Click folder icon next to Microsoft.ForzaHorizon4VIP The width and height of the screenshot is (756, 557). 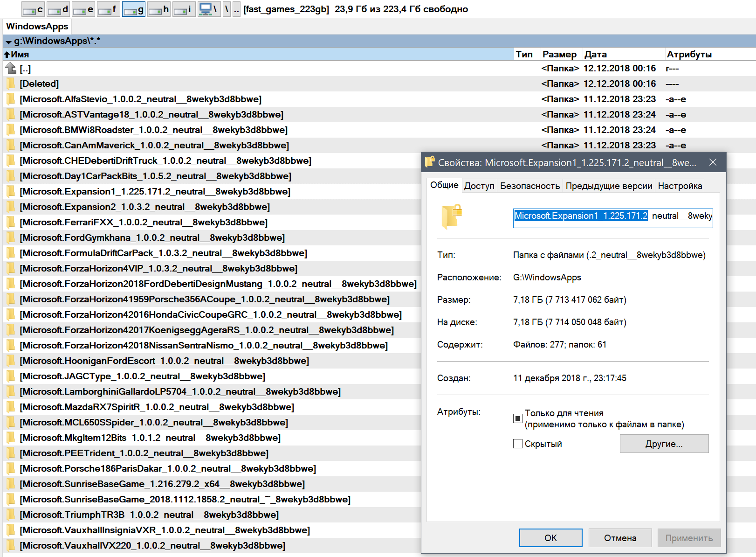click(11, 269)
